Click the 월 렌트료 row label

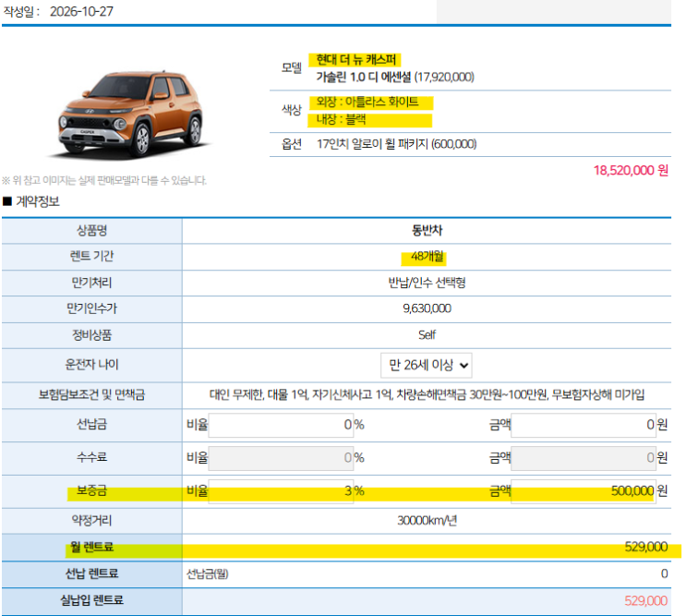(x=92, y=547)
